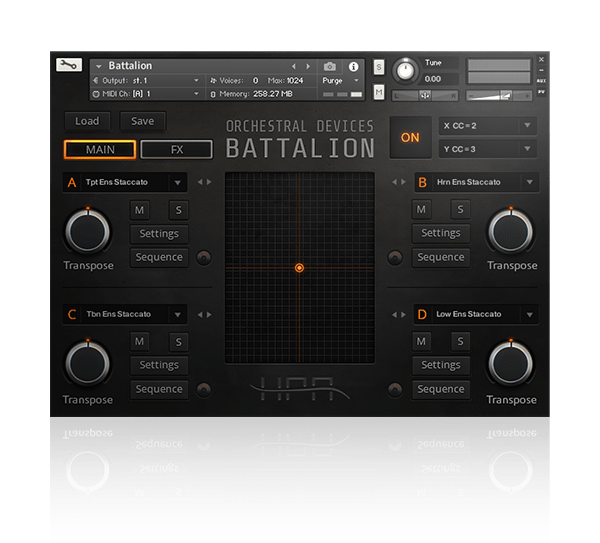Select previous patch arrow for slot A
600x543 pixels.
click(200, 182)
